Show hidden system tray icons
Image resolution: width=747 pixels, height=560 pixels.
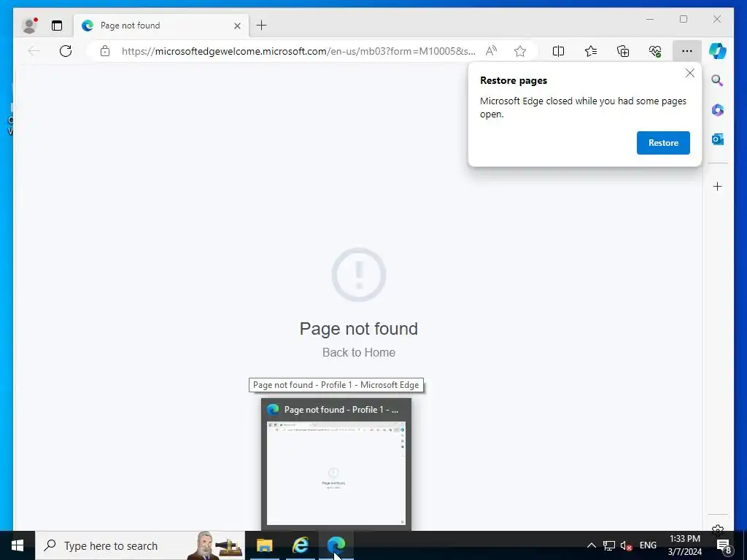pyautogui.click(x=591, y=545)
